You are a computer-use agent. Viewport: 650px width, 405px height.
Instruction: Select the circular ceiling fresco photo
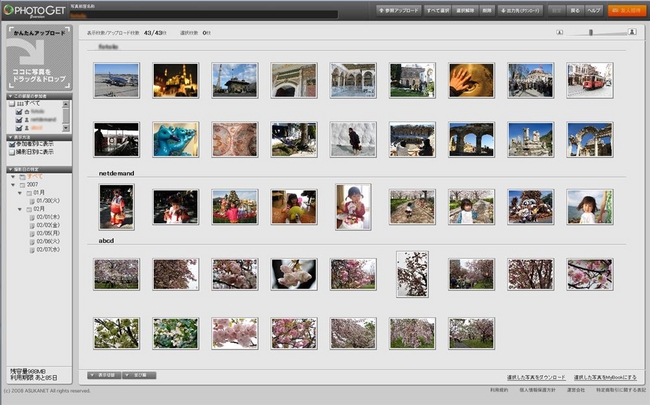coord(235,140)
